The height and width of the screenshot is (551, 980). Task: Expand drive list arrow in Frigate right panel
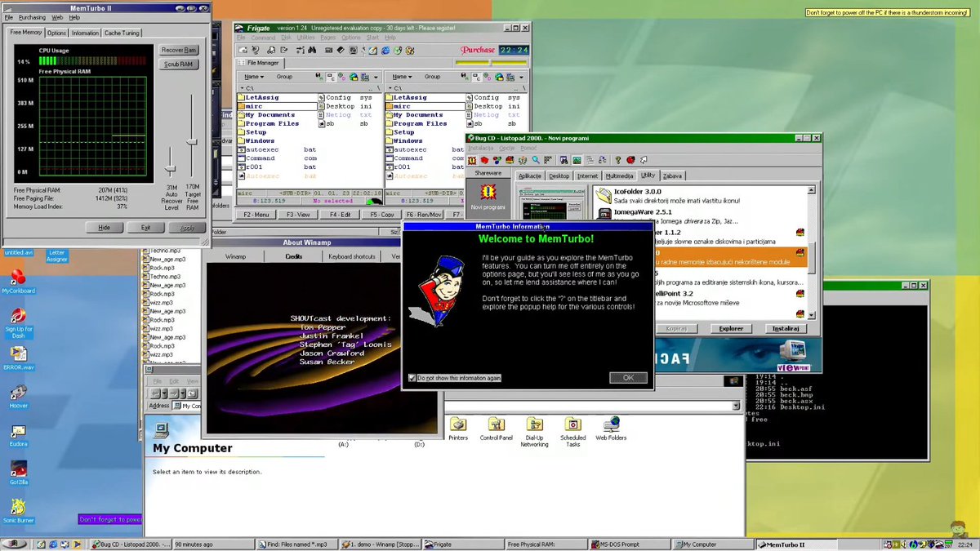tap(521, 78)
